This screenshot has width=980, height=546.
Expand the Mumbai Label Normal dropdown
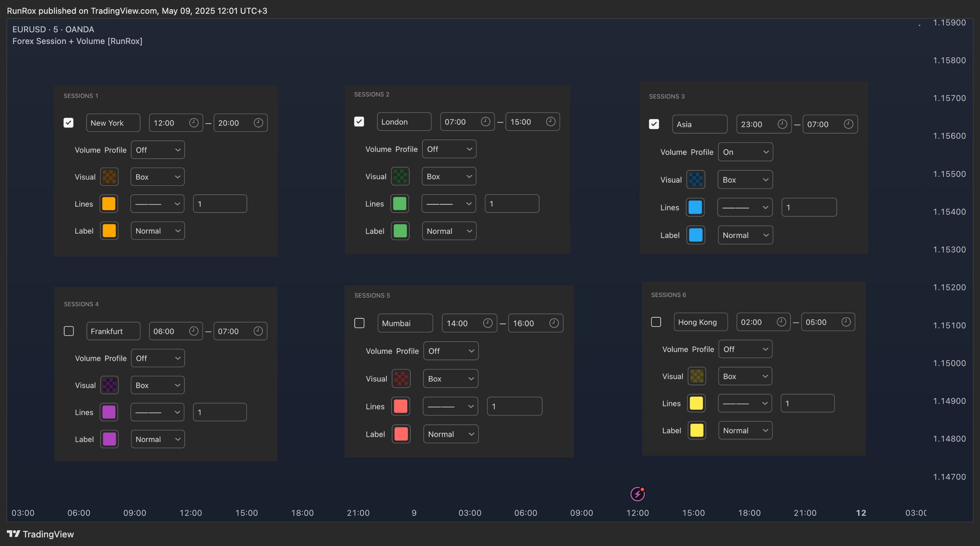451,434
